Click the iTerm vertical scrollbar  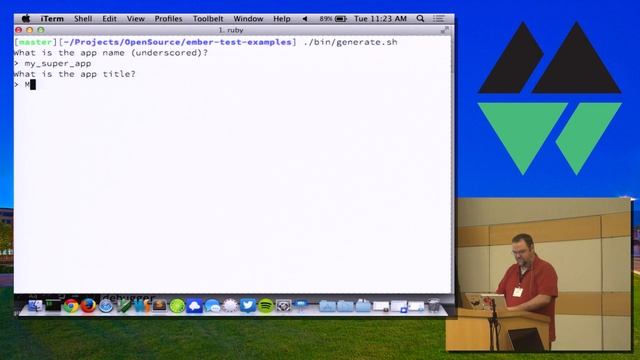coord(452,163)
